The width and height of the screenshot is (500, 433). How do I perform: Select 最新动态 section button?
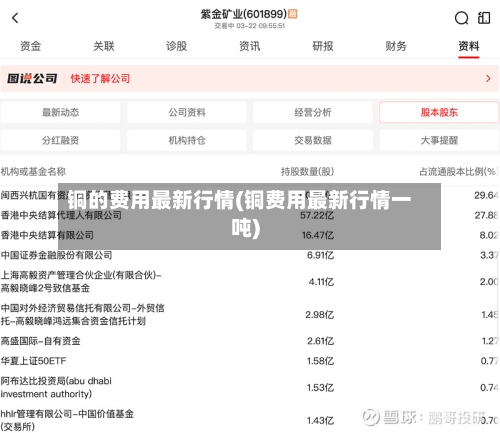[60, 112]
